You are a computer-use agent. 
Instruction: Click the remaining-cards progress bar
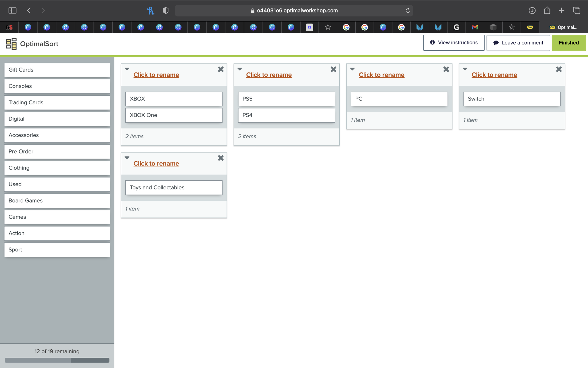tap(57, 360)
